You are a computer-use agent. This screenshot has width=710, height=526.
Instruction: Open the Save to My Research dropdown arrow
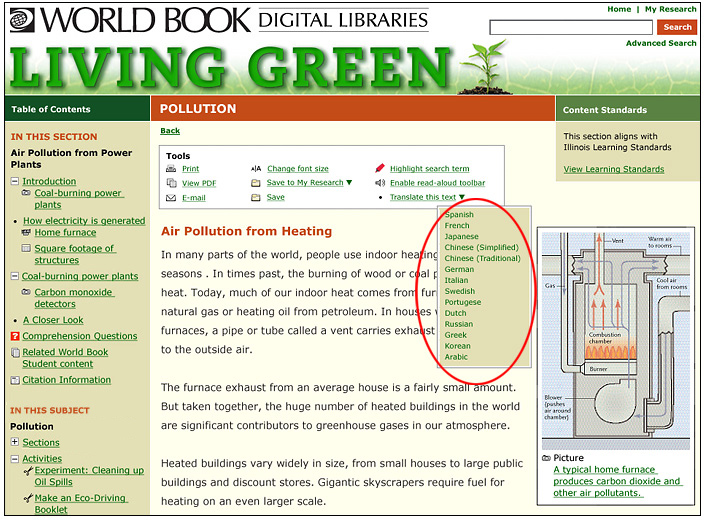349,183
